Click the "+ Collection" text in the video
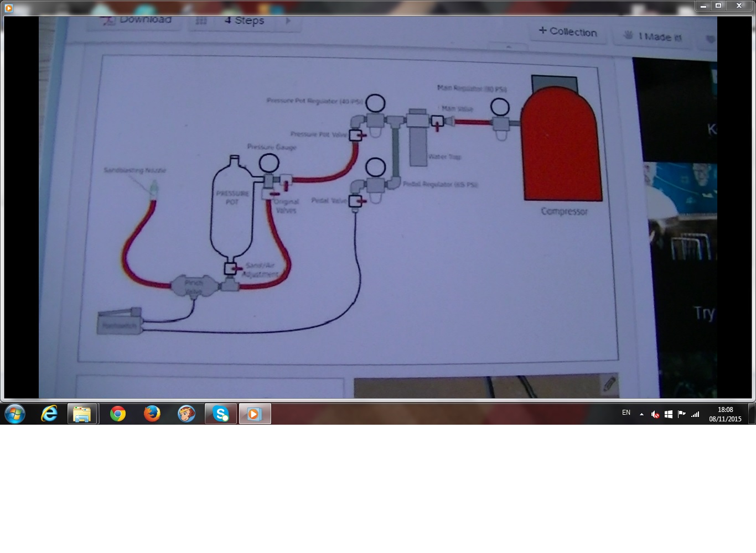This screenshot has width=756, height=553. point(568,32)
